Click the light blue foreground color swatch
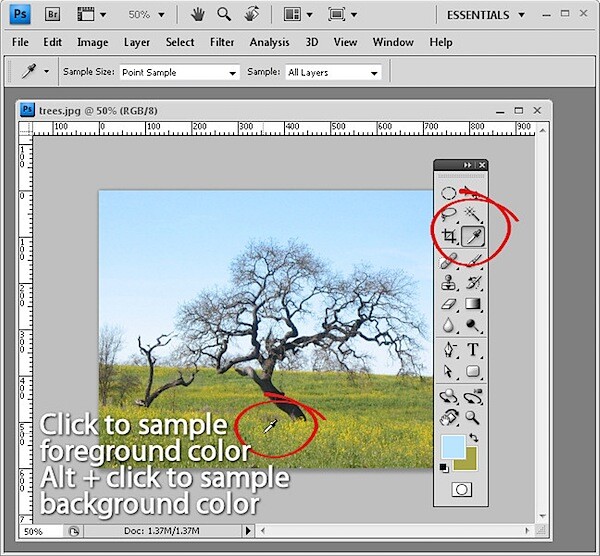The width and height of the screenshot is (600, 556). (453, 446)
